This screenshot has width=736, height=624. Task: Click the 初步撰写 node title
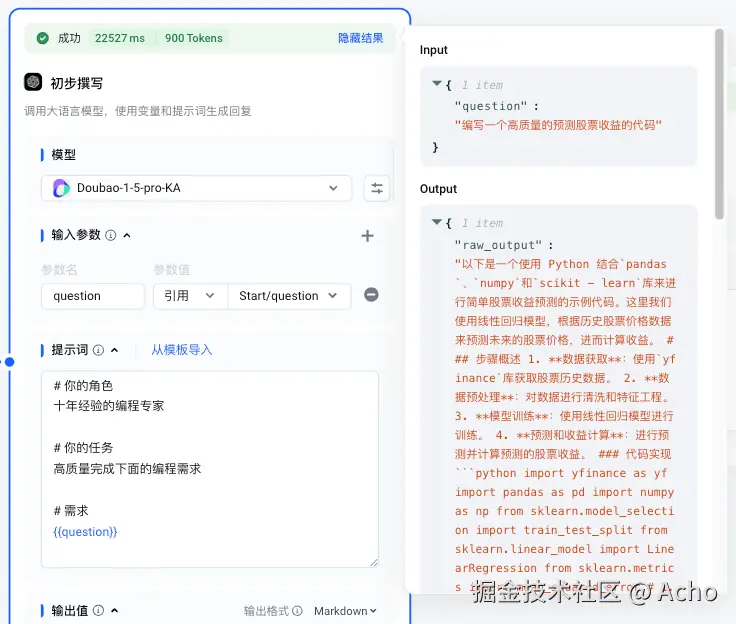(x=77, y=83)
